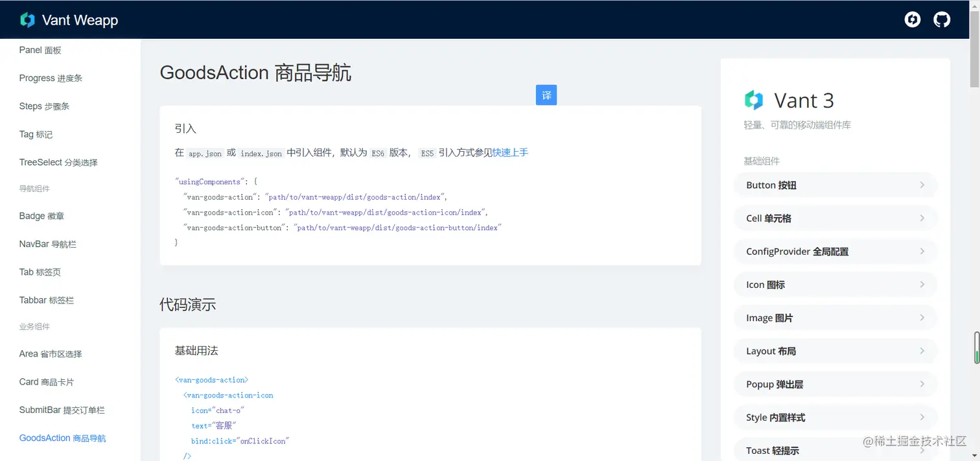Screen dimensions: 980x461
Task: Open Button 按钮 component row
Action: 835,185
